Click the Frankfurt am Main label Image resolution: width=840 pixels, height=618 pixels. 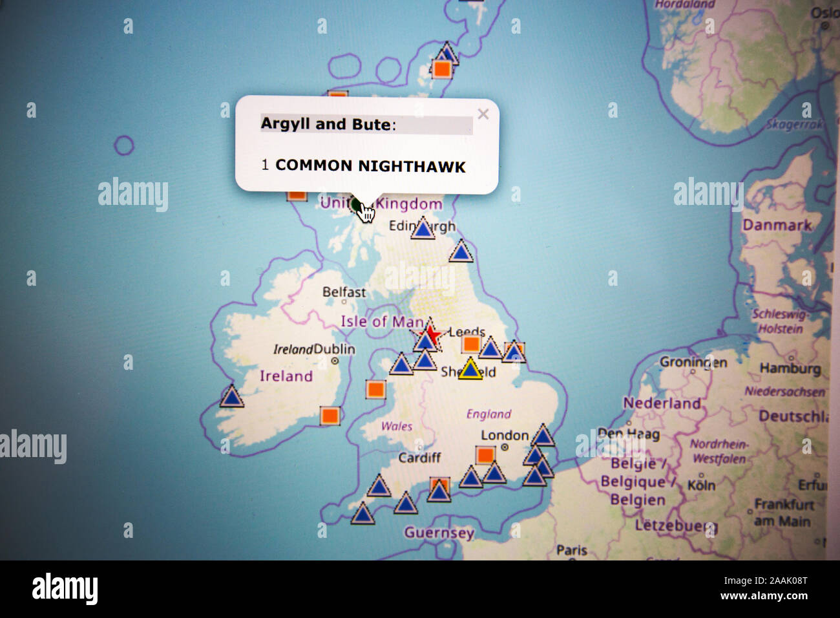pos(784,512)
